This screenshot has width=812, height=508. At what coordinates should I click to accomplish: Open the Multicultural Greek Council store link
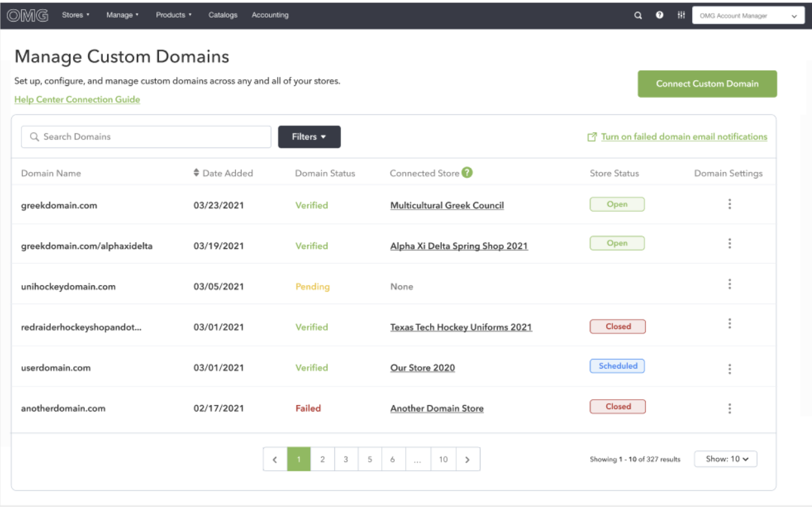coord(447,205)
